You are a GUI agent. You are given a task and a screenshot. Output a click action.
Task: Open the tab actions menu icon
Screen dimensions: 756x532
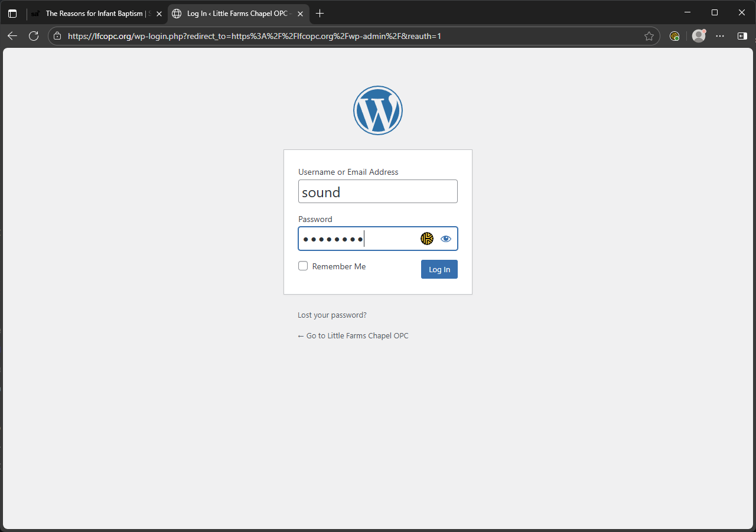coord(12,14)
